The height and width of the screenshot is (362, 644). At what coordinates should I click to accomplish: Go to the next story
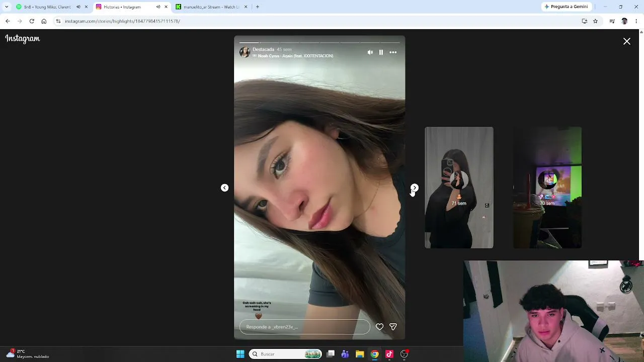(x=414, y=188)
